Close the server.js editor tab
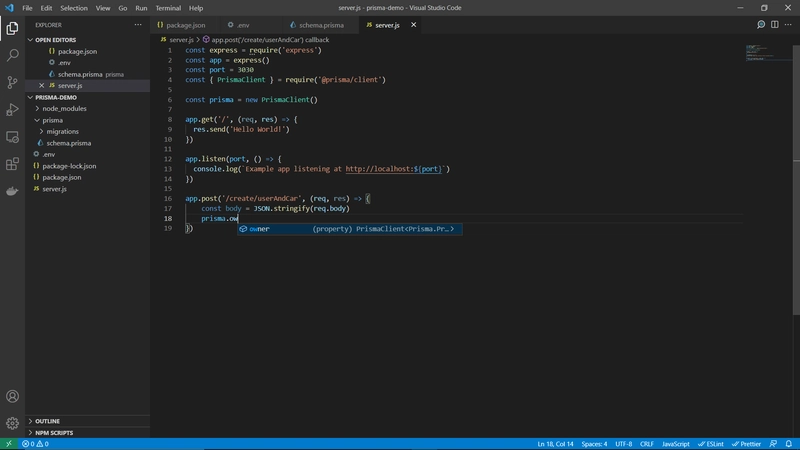 (413, 24)
